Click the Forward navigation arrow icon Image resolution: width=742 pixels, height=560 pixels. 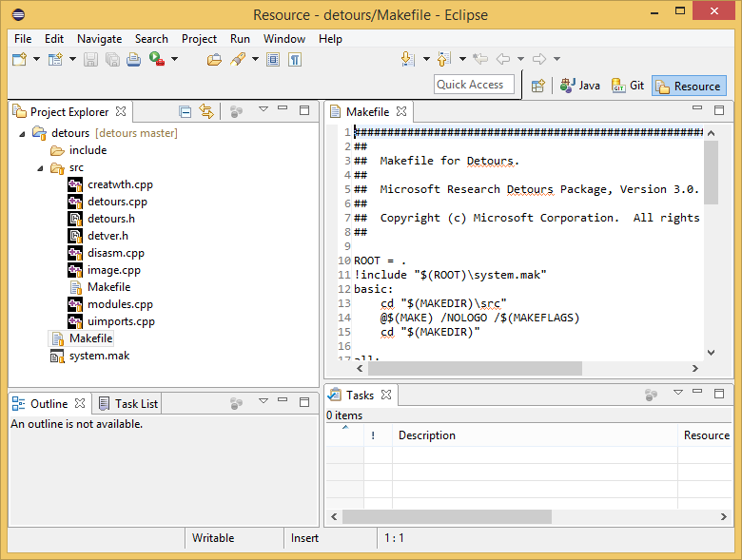[x=539, y=59]
